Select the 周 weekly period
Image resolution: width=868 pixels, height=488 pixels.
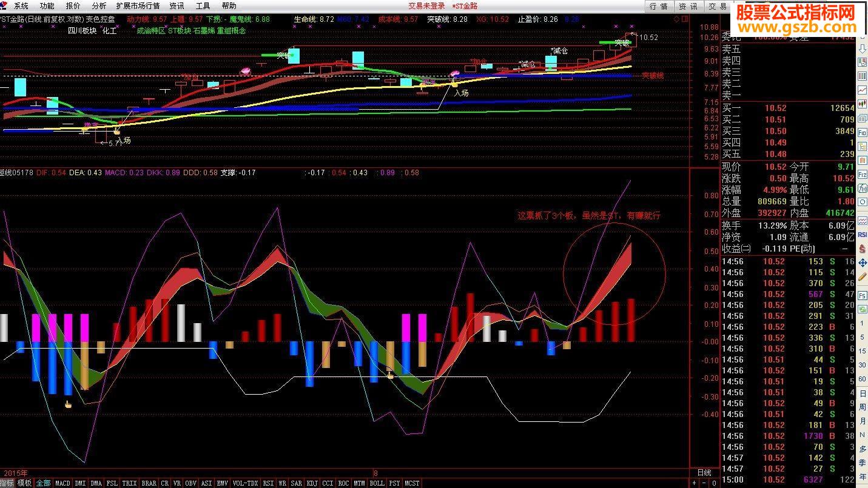tap(863, 407)
